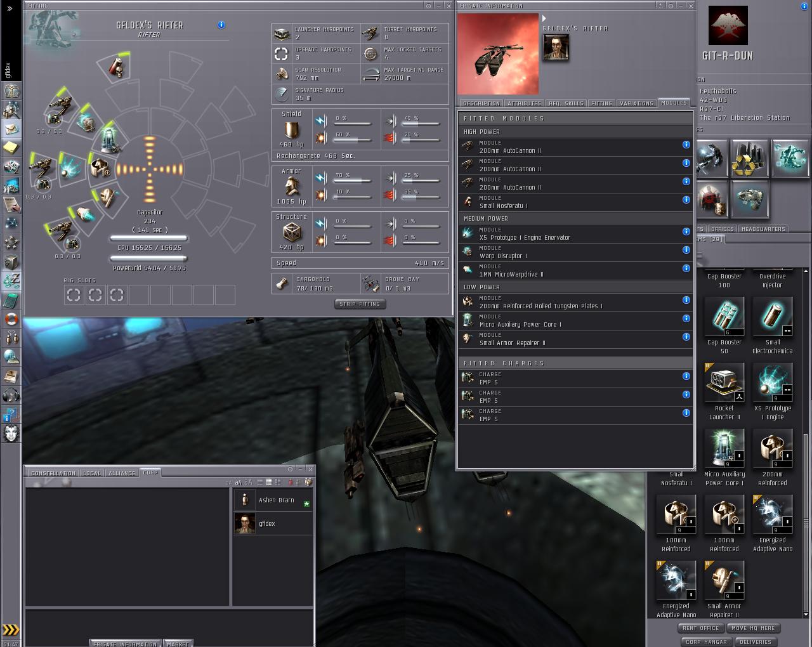The image size is (812, 647).
Task: Show info for 1MN MicroWarpdrive II row
Action: pos(686,268)
